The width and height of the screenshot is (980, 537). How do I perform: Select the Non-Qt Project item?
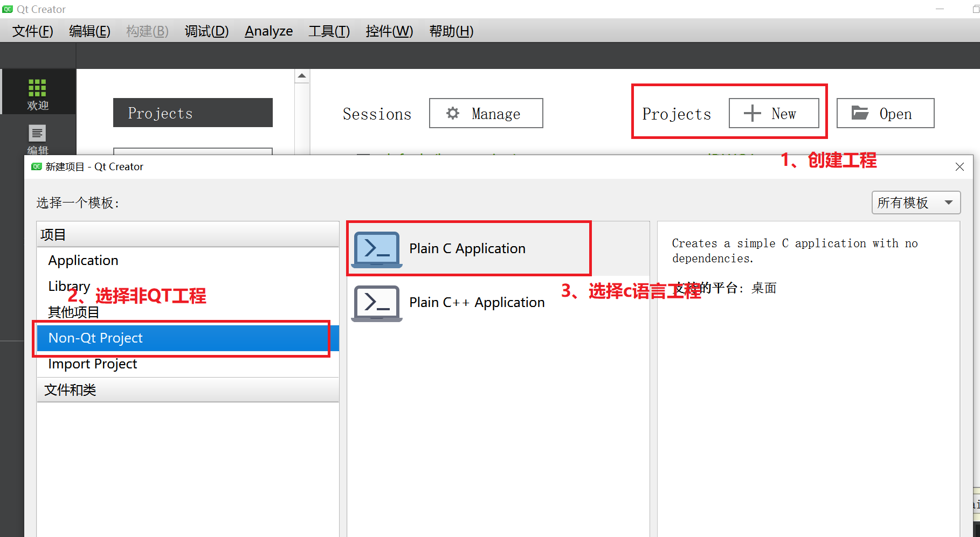pos(95,338)
